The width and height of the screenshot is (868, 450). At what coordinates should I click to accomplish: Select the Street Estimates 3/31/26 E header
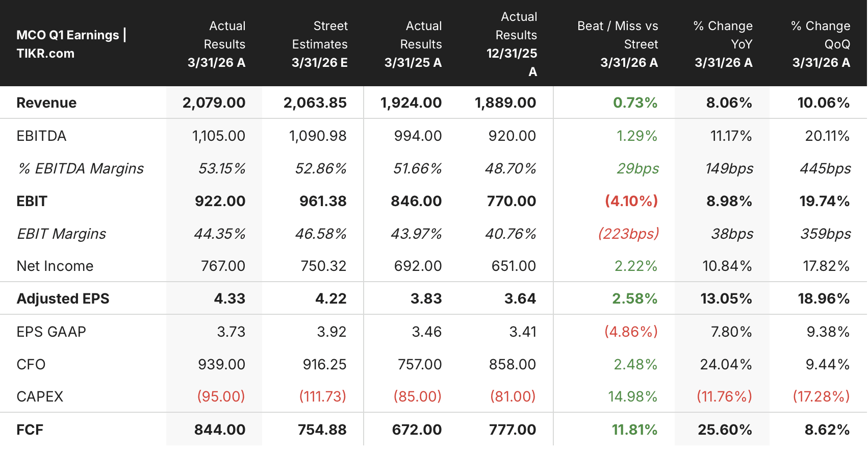(320, 44)
